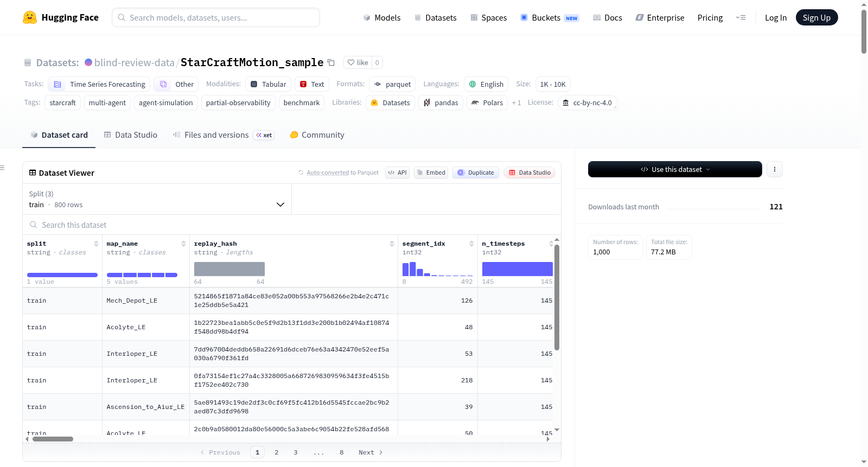Viewport: 868px width, 467px height.
Task: Expand the +1 more libraries indicator
Action: tap(516, 103)
